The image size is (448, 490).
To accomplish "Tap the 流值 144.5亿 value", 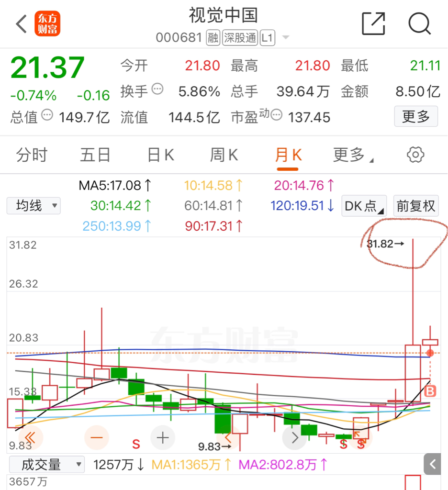I will pyautogui.click(x=194, y=118).
